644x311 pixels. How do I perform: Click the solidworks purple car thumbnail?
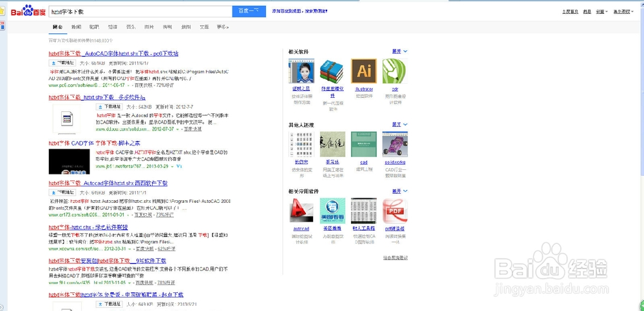(x=395, y=144)
